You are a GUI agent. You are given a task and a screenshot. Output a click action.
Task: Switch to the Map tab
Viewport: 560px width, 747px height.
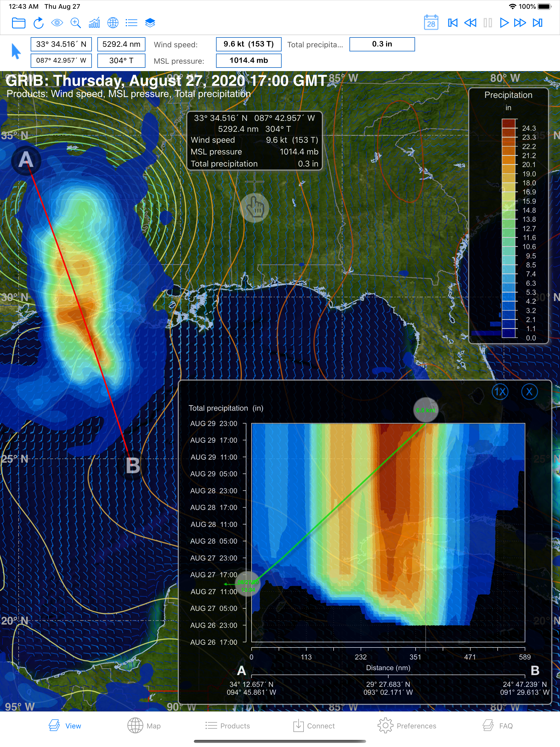[144, 726]
